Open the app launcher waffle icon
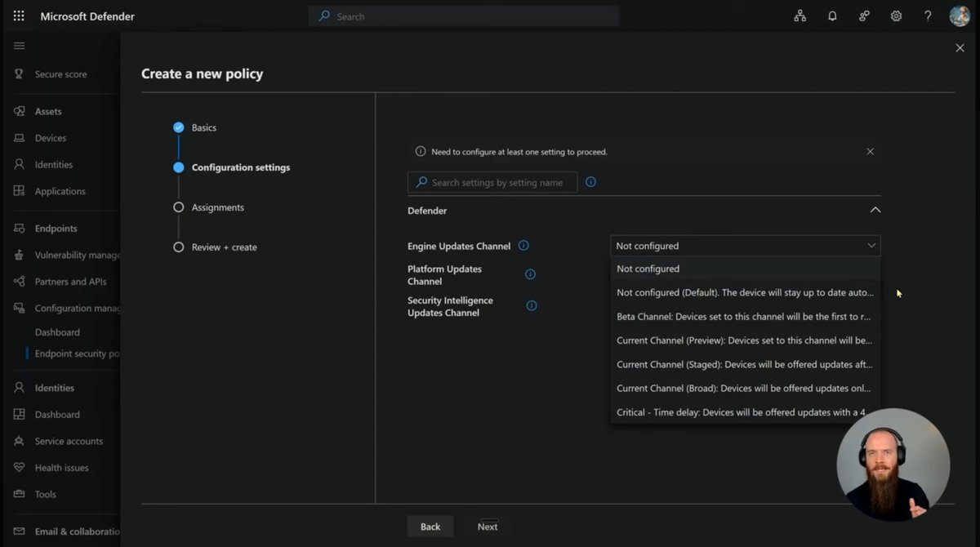Image resolution: width=980 pixels, height=547 pixels. coord(19,16)
